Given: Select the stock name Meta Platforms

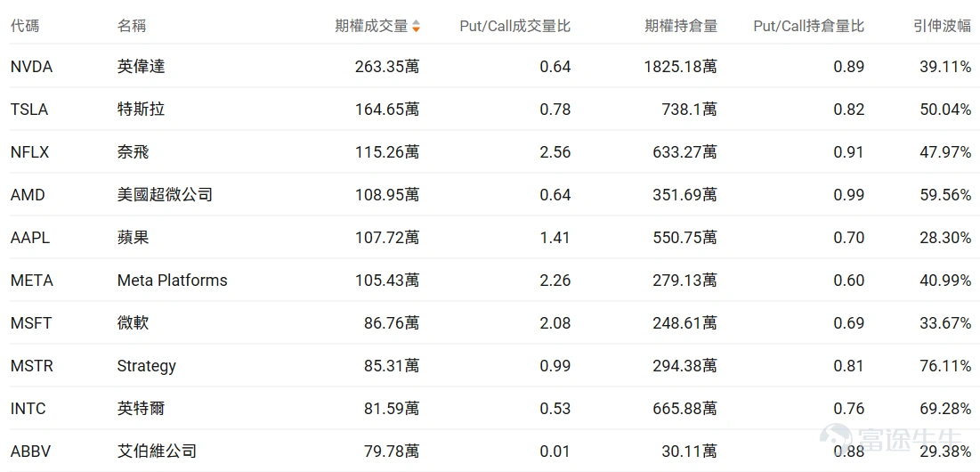Looking at the screenshot, I should pyautogui.click(x=173, y=281).
